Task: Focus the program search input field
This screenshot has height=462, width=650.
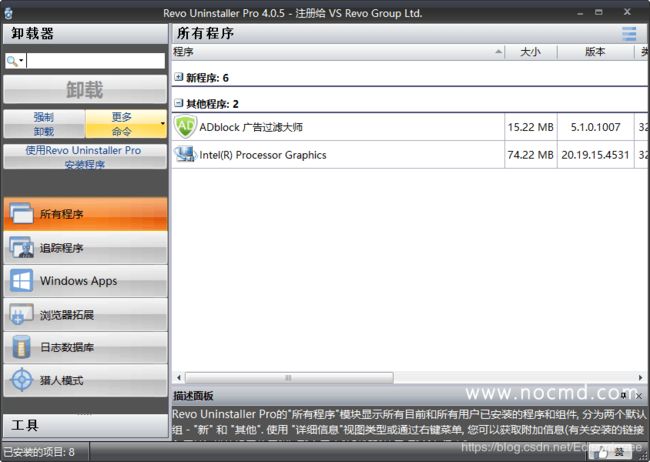Action: (x=95, y=61)
